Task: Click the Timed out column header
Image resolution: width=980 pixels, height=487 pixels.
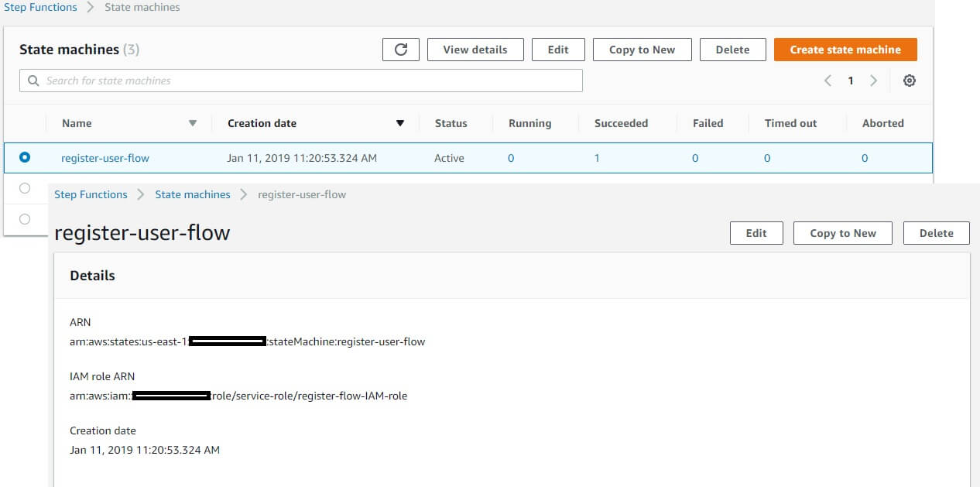Action: (x=790, y=123)
